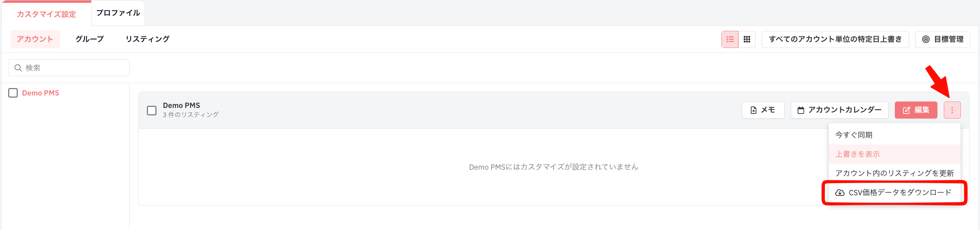Open Demo PMS link in sidebar

point(41,93)
